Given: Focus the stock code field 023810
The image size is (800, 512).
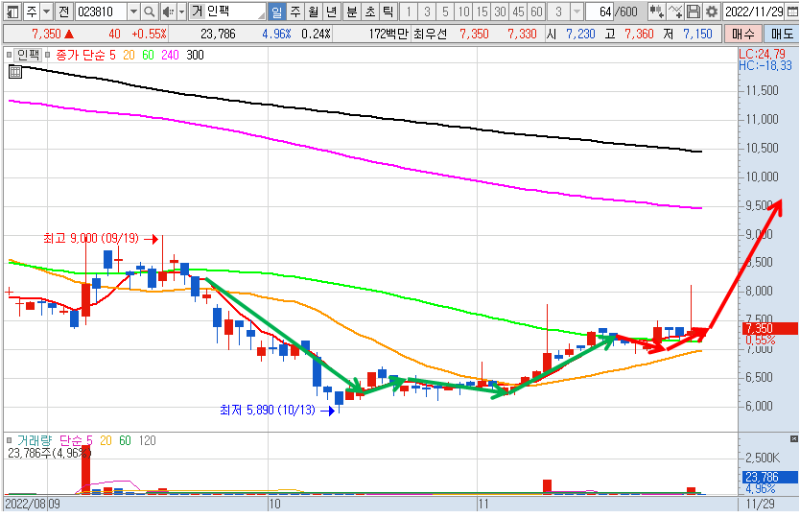Looking at the screenshot, I should pos(102,11).
